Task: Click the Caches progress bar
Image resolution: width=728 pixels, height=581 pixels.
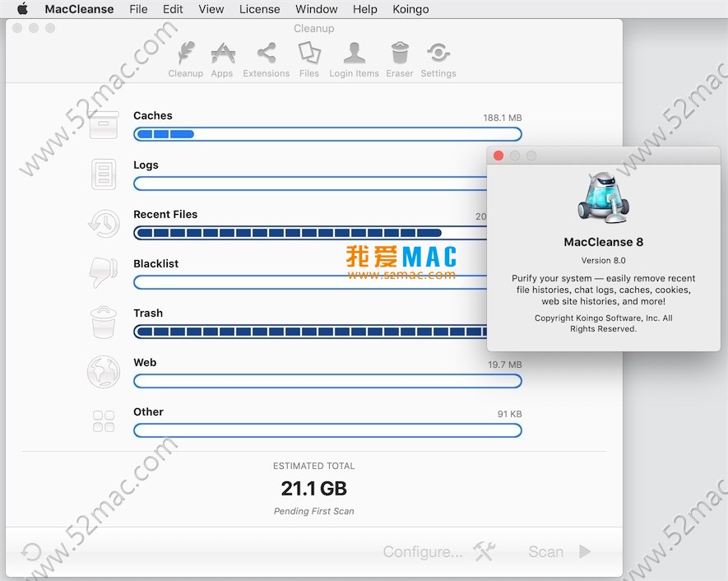Action: [327, 134]
